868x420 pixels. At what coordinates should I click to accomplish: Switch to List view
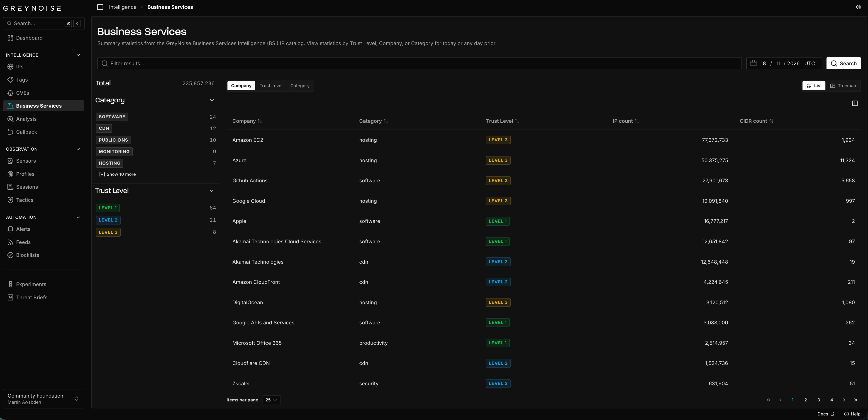tap(814, 86)
